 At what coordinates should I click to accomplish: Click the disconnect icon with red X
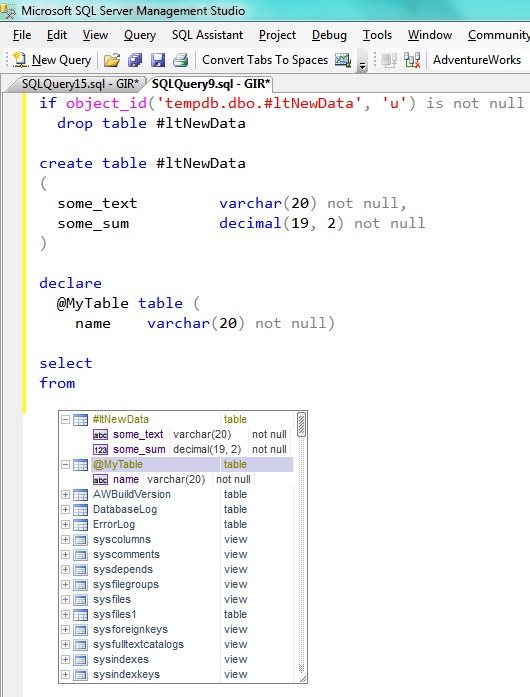point(412,60)
